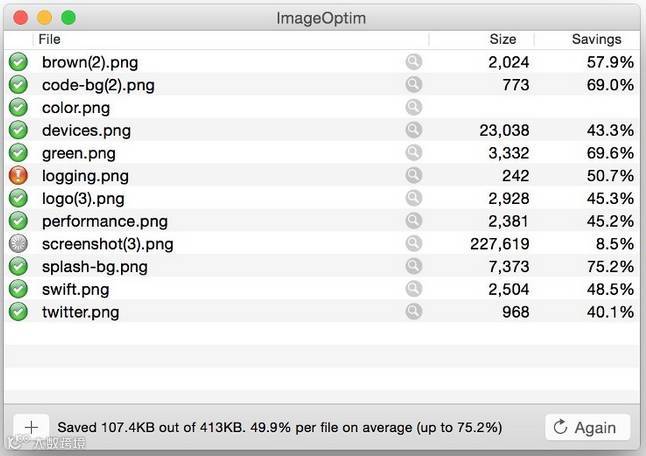Reveal devices.png using its magnifier icon

[413, 130]
